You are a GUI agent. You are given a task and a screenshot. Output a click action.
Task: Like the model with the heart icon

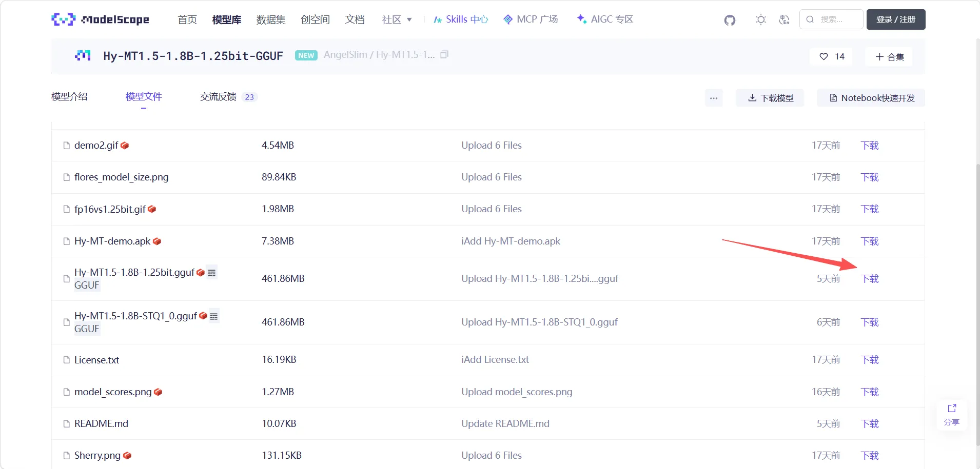[824, 56]
